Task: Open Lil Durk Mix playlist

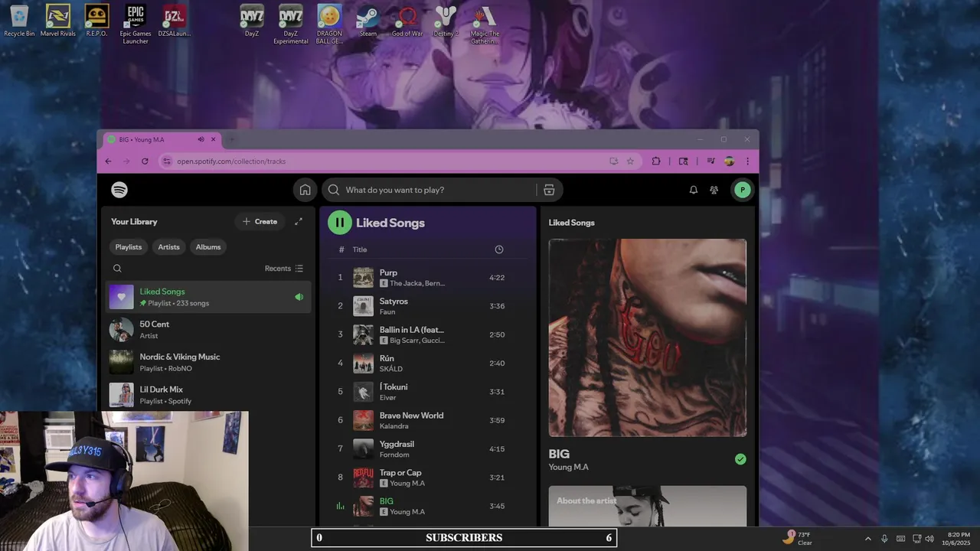Action: (208, 395)
